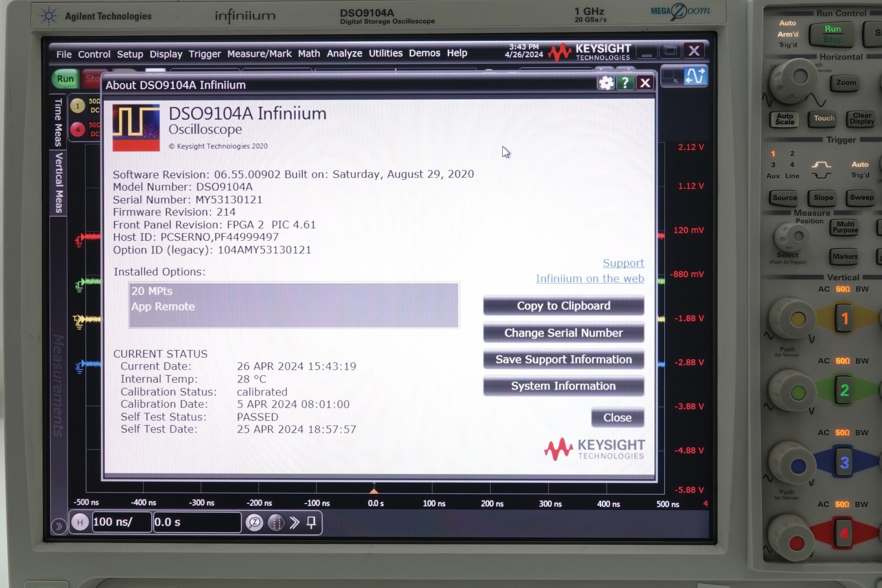Screen dimensions: 882x588
Task: Open the Display menu
Action: coord(166,54)
